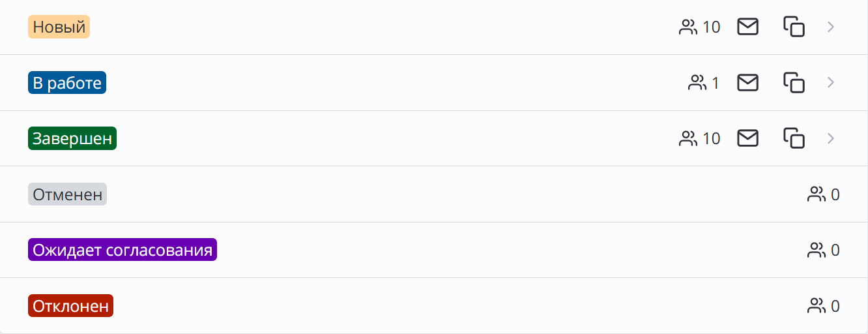This screenshot has height=334, width=868.
Task: Click the copy icon in the Новый row
Action: (x=794, y=27)
